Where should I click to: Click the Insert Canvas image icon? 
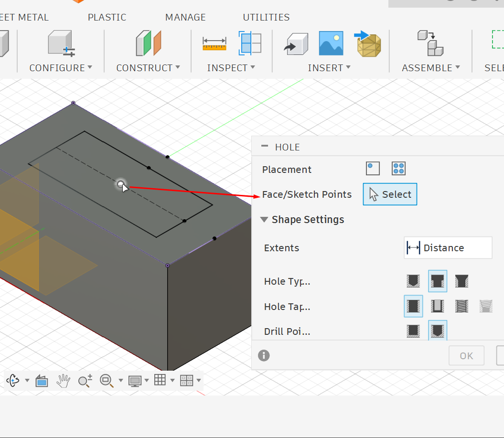331,43
